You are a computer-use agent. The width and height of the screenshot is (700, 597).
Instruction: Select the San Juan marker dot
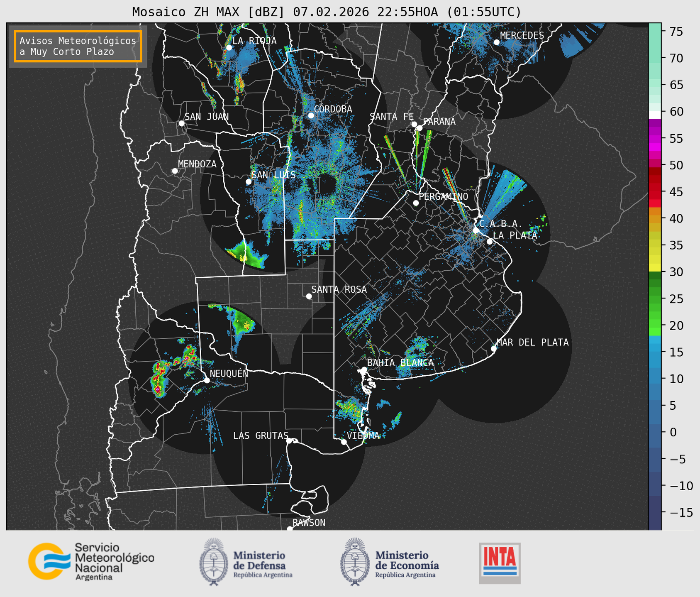pyautogui.click(x=181, y=123)
